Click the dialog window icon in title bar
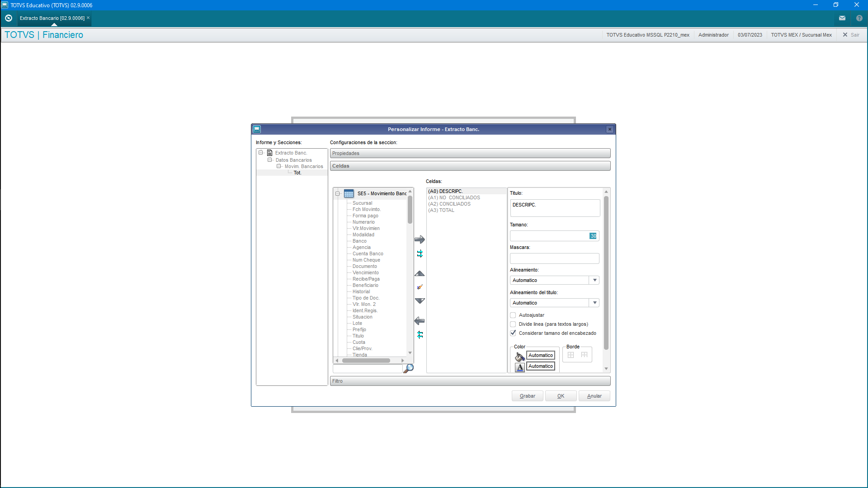 click(257, 129)
